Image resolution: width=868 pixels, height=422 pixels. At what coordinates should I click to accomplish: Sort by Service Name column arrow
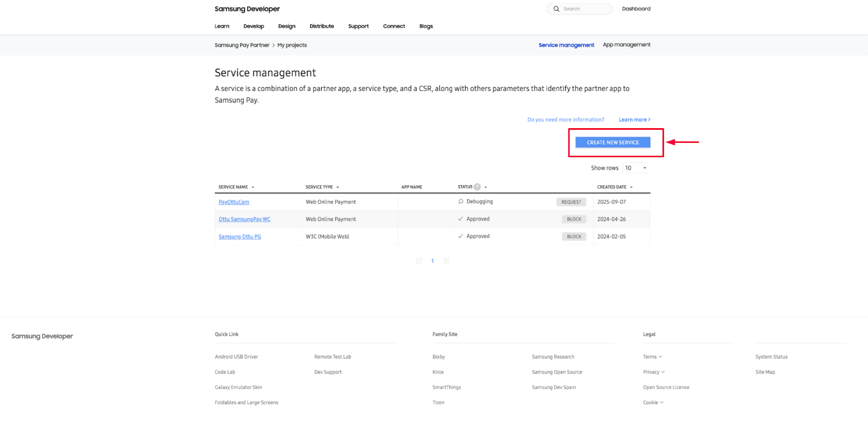[x=253, y=187]
